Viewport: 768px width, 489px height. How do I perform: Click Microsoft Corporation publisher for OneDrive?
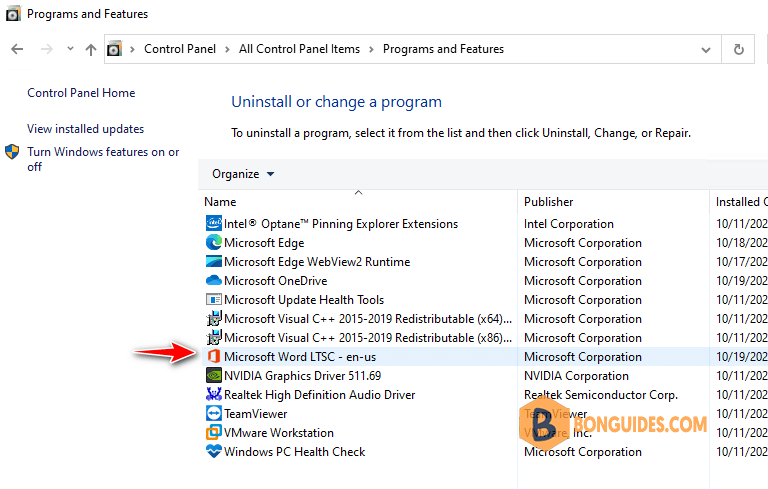tap(583, 281)
